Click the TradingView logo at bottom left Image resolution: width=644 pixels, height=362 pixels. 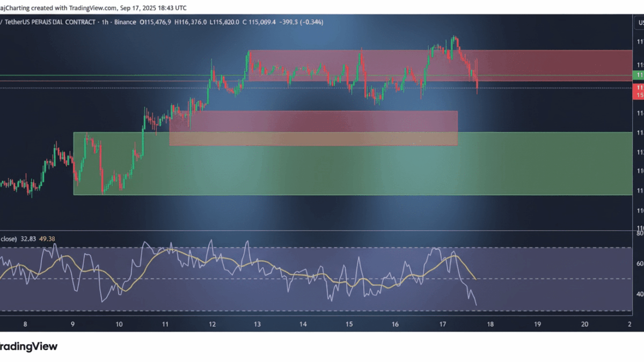click(28, 346)
